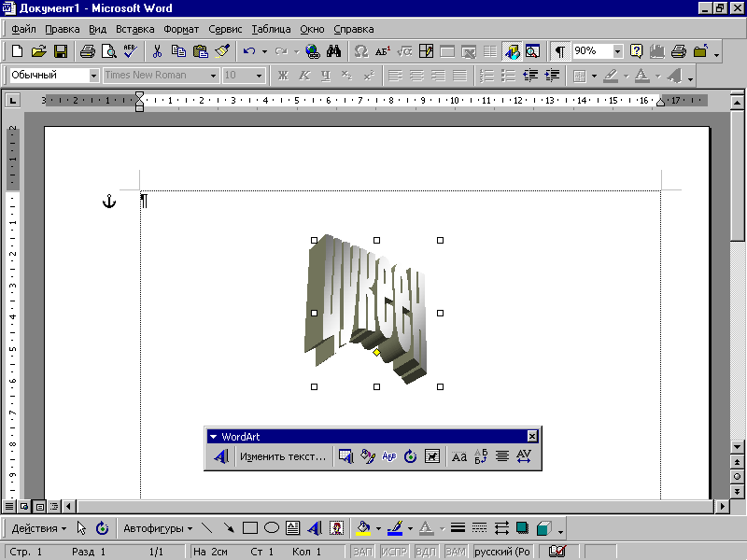
Task: Switch to page layout view button
Action: click(x=40, y=506)
